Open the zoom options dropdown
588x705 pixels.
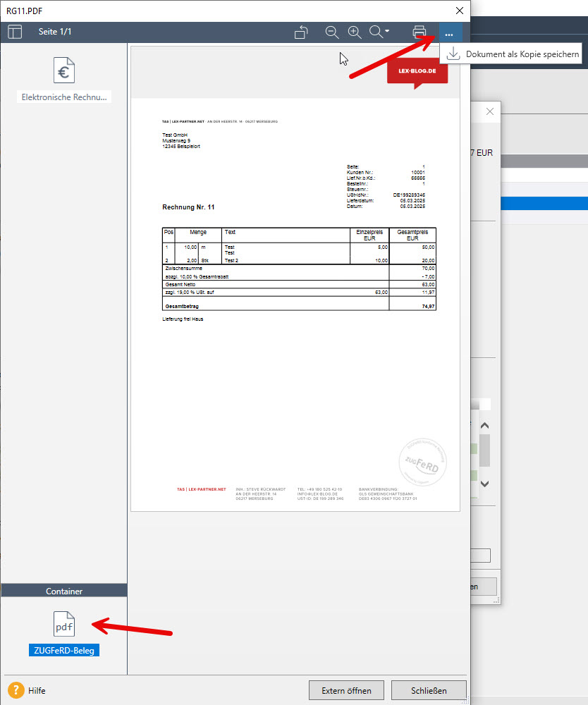(379, 32)
